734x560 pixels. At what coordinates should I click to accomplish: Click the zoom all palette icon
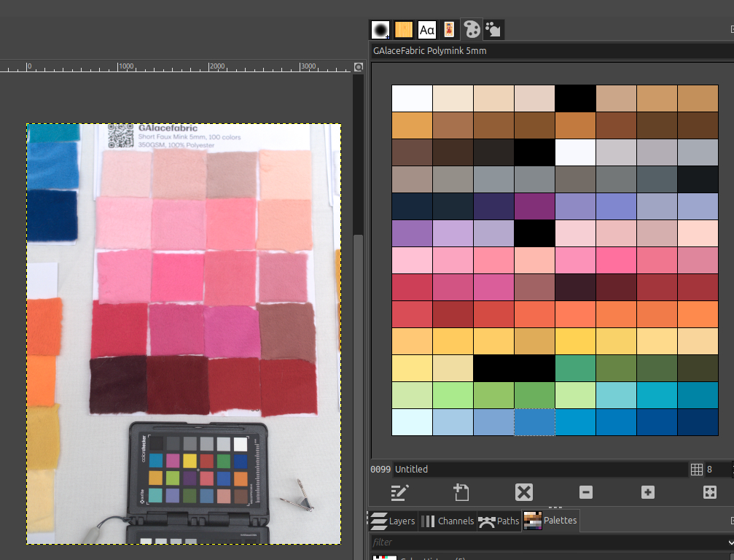[x=710, y=492]
